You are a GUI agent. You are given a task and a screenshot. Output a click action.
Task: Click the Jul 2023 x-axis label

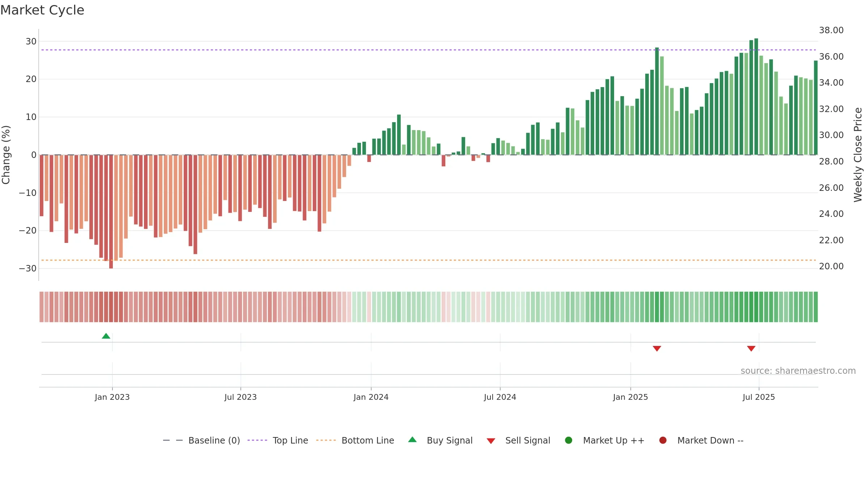pos(241,397)
